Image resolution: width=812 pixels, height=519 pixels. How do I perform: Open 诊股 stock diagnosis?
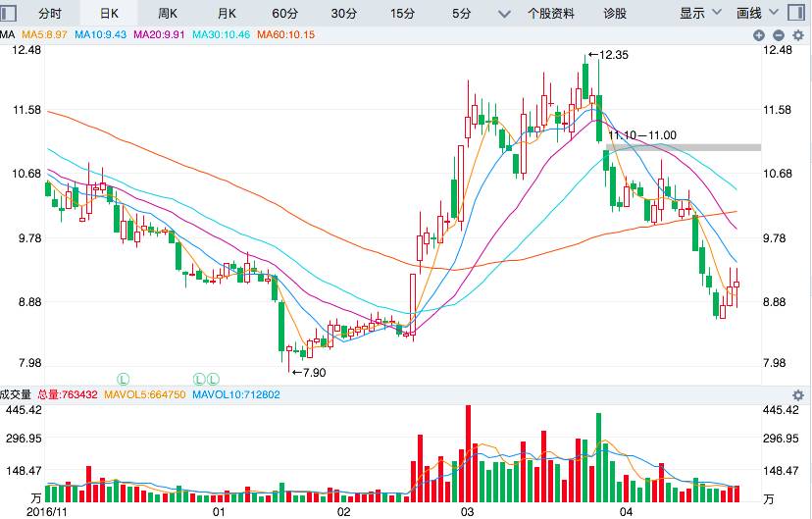tap(615, 13)
